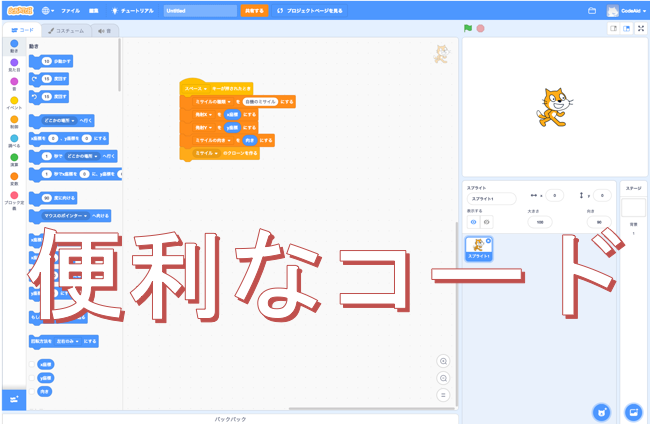Click the choose a sprite button
The image size is (650, 424).
601,412
